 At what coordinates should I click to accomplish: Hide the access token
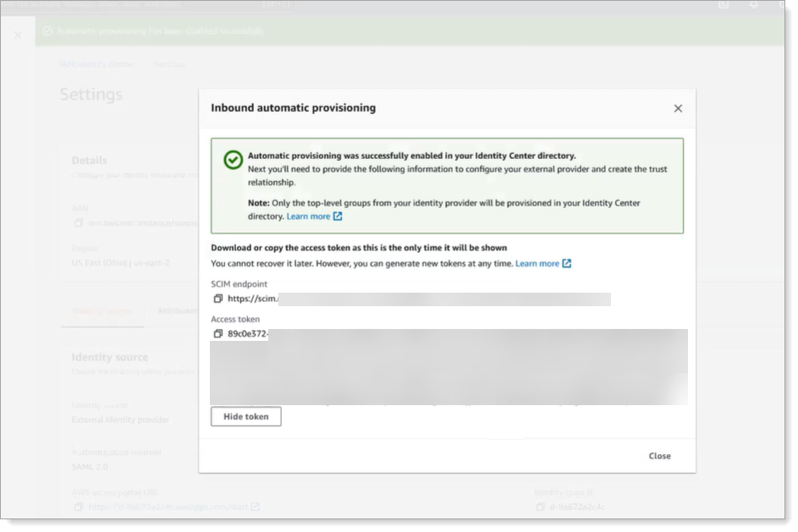245,416
